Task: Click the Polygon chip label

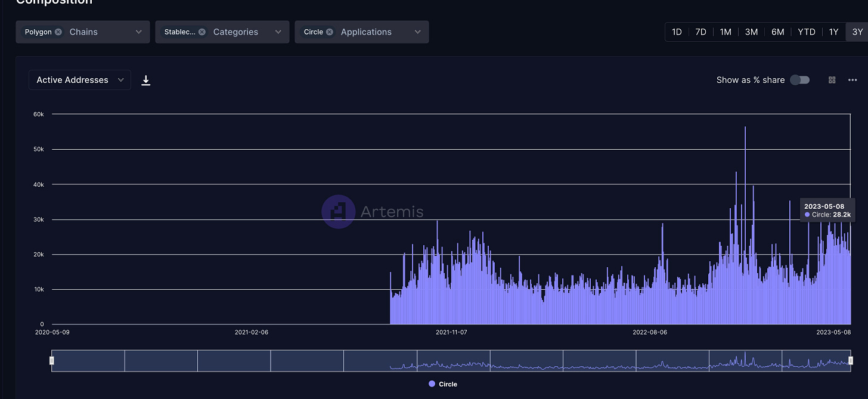Action: coord(38,32)
